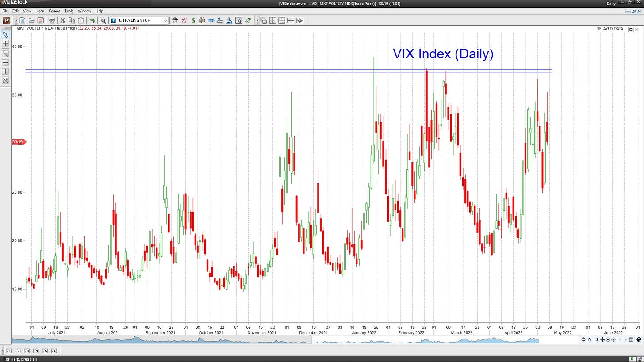This screenshot has height=362, width=644.
Task: Click the tile windows vertically icon
Action: [273, 20]
